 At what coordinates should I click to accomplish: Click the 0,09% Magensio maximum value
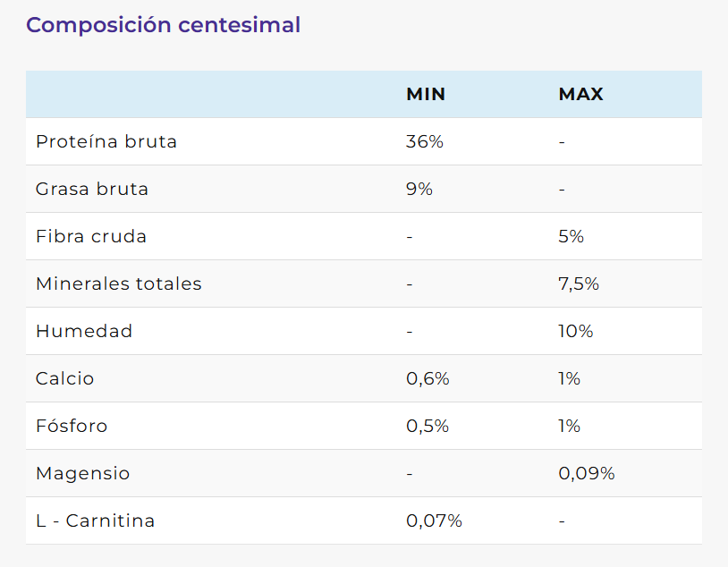[587, 473]
